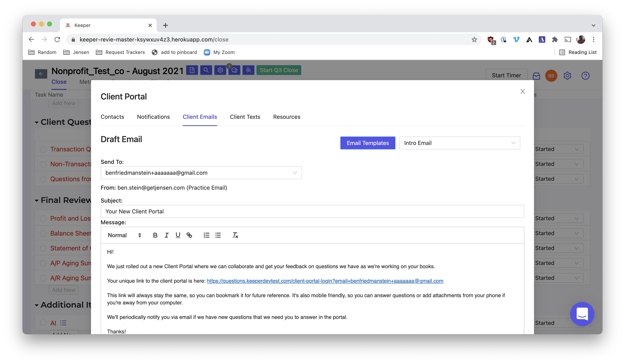Image resolution: width=625 pixels, height=364 pixels.
Task: Open the AI task list icon
Action: point(63,323)
